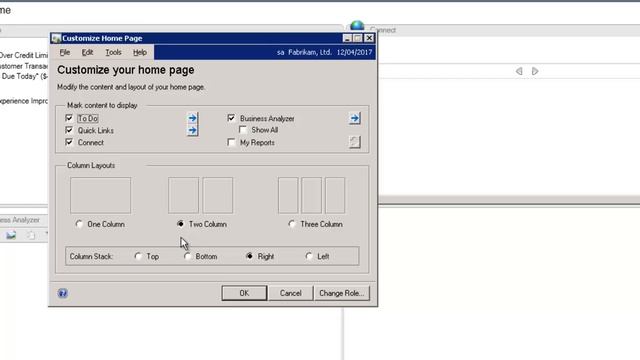Click the Change Role... button
The image size is (640, 360).
342,293
